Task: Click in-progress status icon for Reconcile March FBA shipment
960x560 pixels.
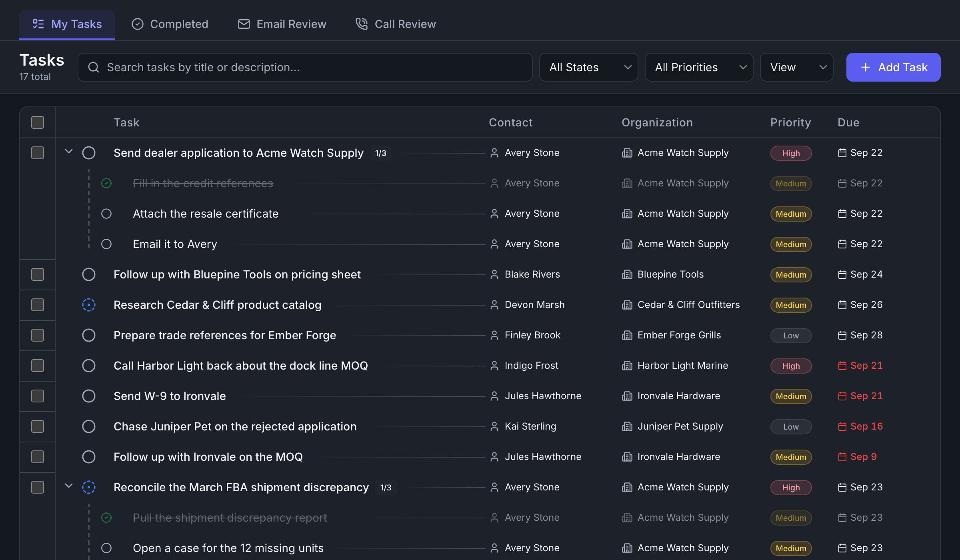Action: [89, 487]
